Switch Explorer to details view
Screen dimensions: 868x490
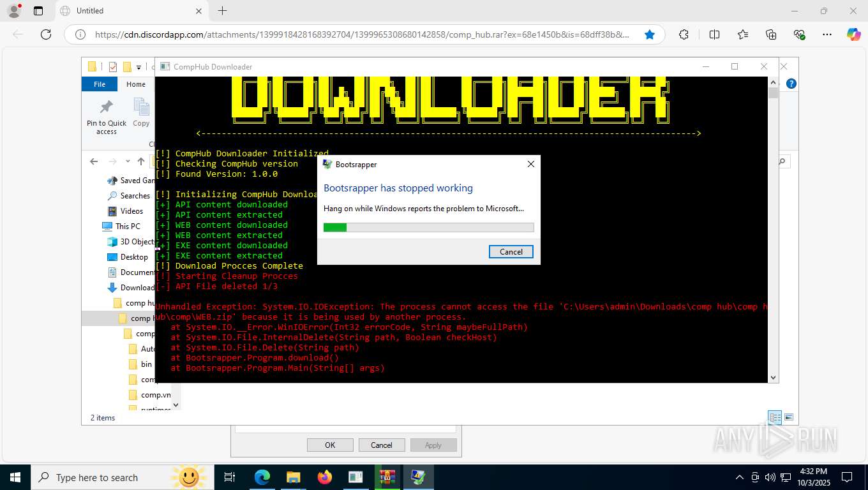775,417
